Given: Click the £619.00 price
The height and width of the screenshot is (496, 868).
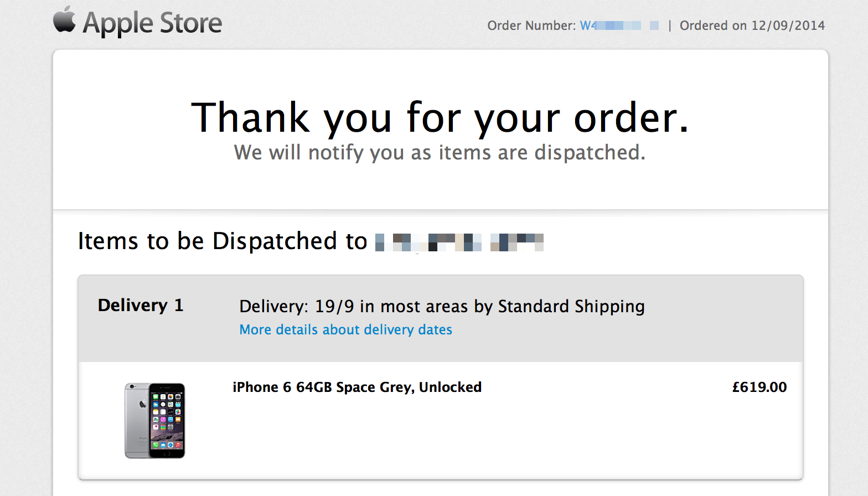Looking at the screenshot, I should coord(759,387).
